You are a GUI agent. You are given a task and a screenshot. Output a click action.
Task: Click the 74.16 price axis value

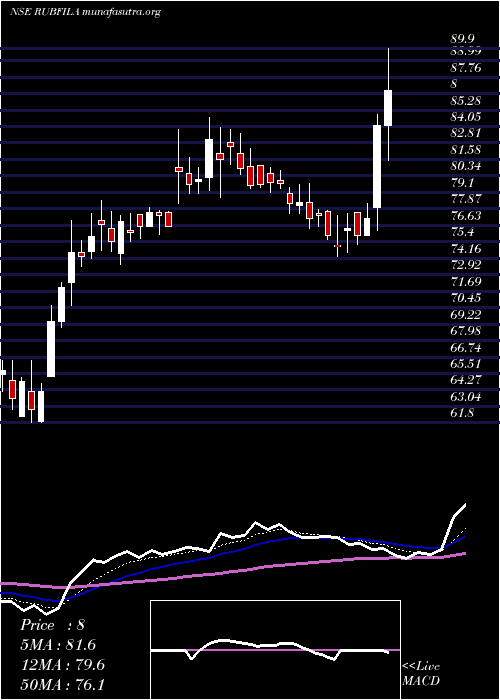click(466, 249)
